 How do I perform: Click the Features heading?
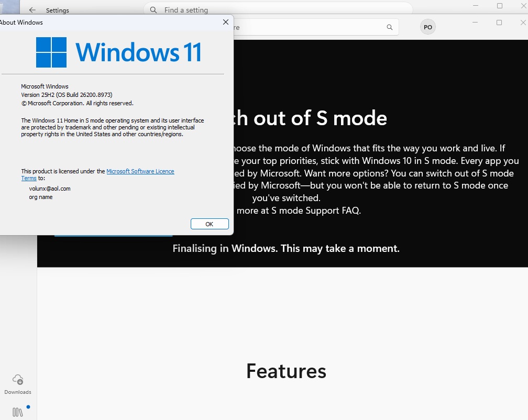pos(286,371)
